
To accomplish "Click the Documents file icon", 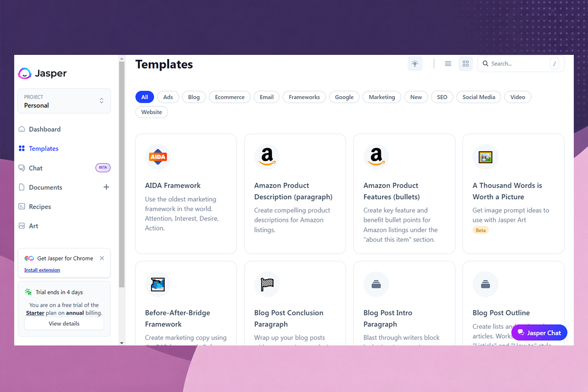I will [x=22, y=187].
